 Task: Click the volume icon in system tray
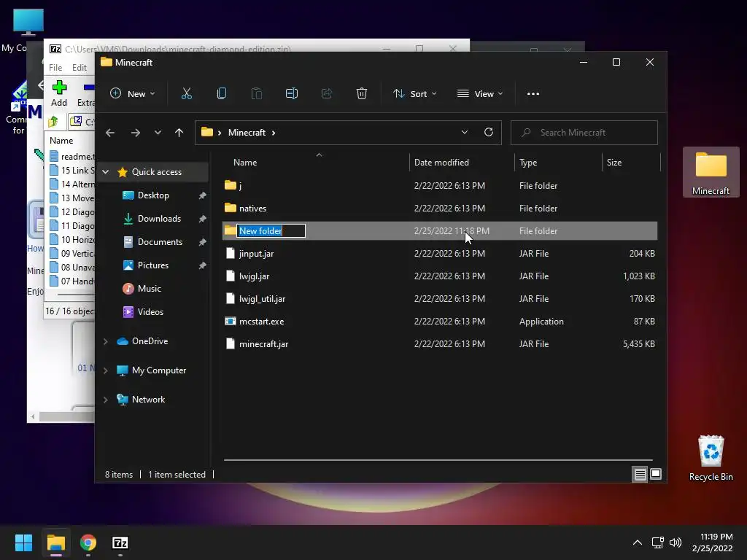(x=676, y=542)
